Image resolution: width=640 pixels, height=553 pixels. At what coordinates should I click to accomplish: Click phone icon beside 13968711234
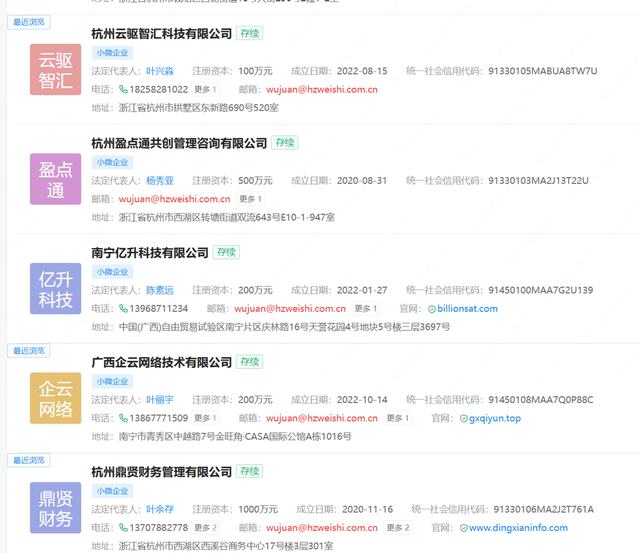point(123,309)
